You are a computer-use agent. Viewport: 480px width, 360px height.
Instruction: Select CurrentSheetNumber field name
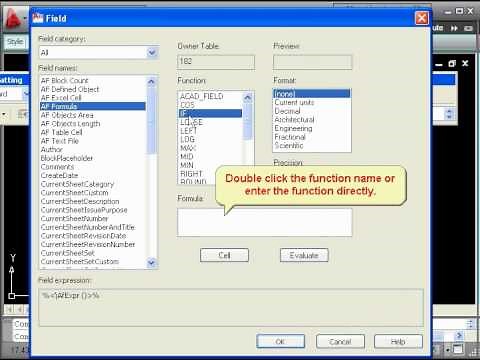pyautogui.click(x=74, y=219)
